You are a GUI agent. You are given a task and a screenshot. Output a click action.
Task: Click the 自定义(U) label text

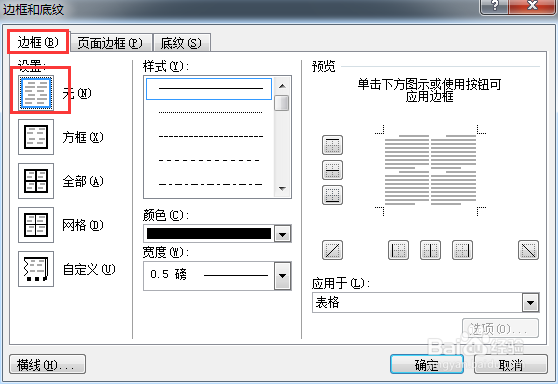[89, 269]
